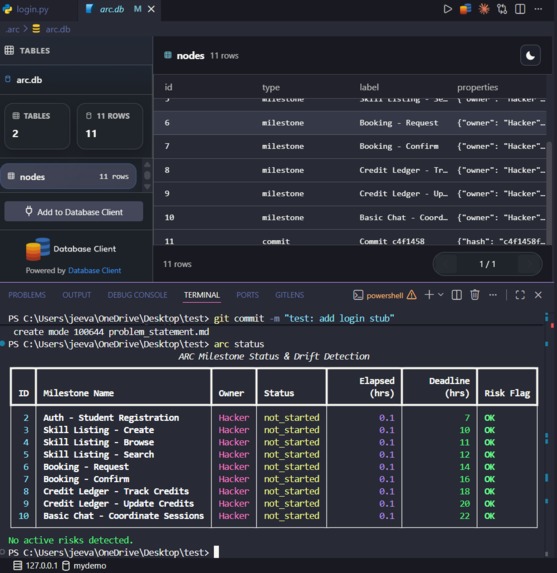Open the DEBUG CONSOLE panel tab
Image resolution: width=557 pixels, height=573 pixels.
(137, 295)
